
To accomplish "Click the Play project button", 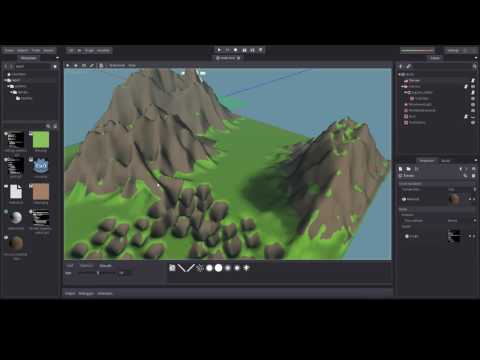I will (x=219, y=50).
